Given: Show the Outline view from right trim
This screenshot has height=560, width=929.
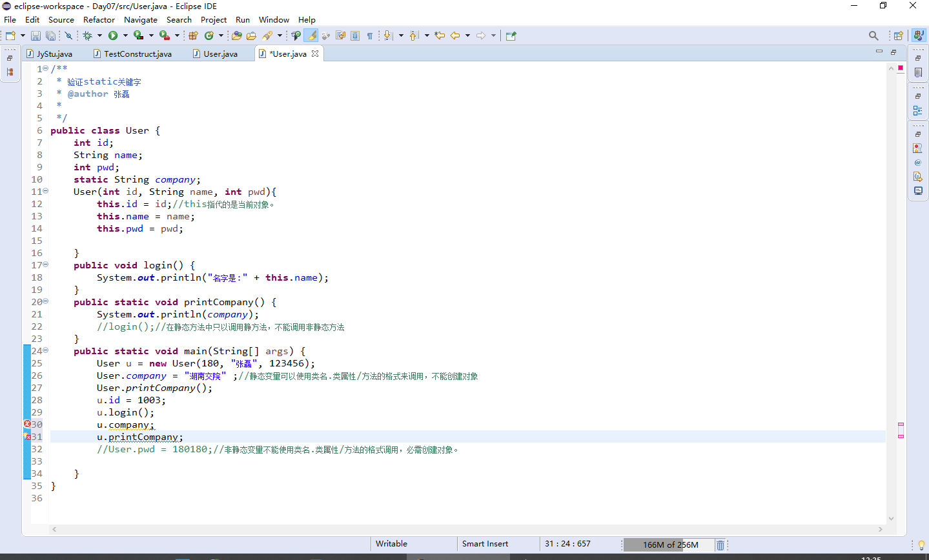Looking at the screenshot, I should [x=918, y=110].
